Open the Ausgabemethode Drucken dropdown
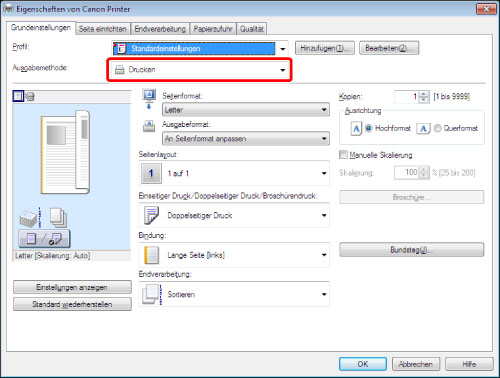The width and height of the screenshot is (500, 378). (200, 70)
